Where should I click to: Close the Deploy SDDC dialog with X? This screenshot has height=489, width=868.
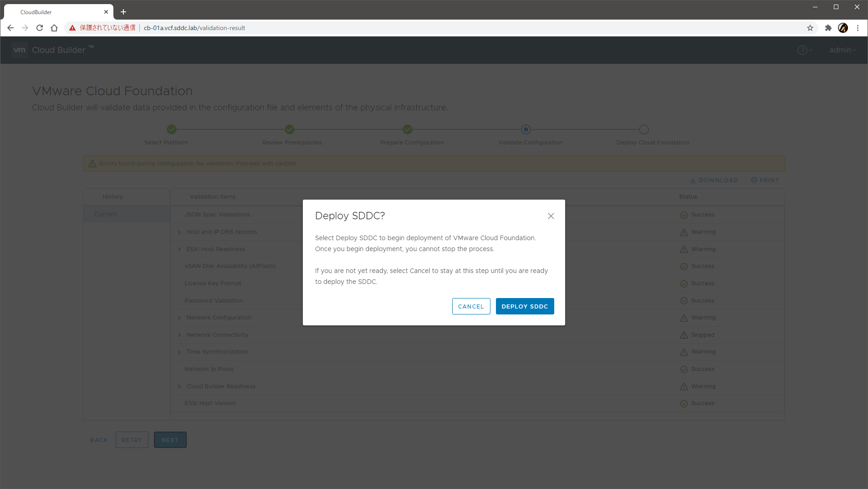click(551, 216)
